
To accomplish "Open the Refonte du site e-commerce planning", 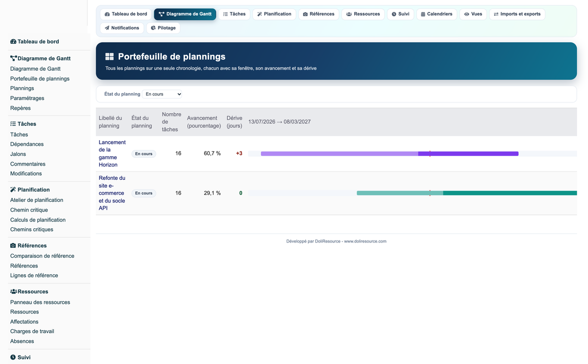I will (x=112, y=193).
